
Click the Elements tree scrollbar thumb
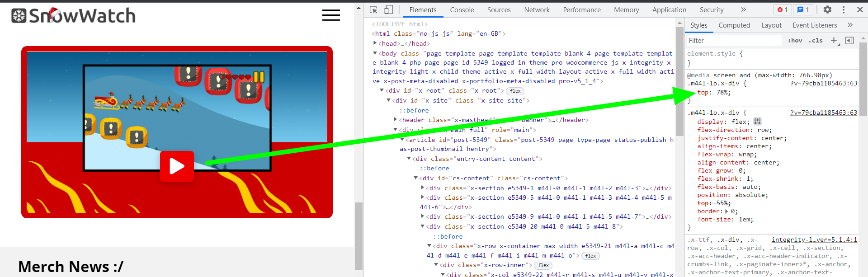(x=679, y=81)
